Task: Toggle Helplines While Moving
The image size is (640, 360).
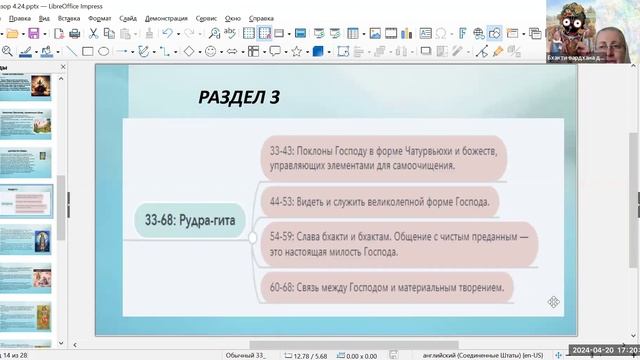Action: (x=264, y=33)
